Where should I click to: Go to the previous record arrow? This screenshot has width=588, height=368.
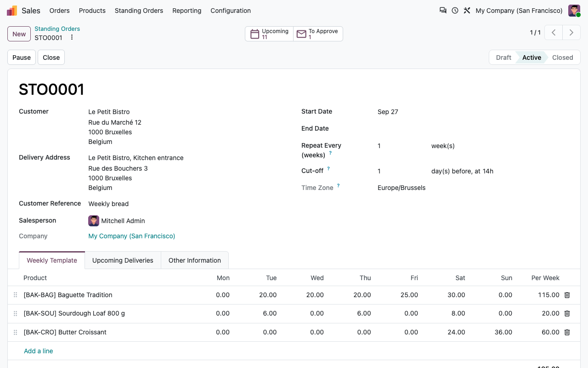(554, 33)
